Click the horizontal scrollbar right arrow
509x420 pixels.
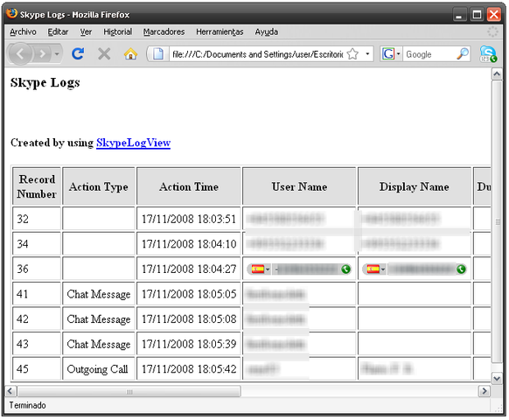[x=485, y=391]
